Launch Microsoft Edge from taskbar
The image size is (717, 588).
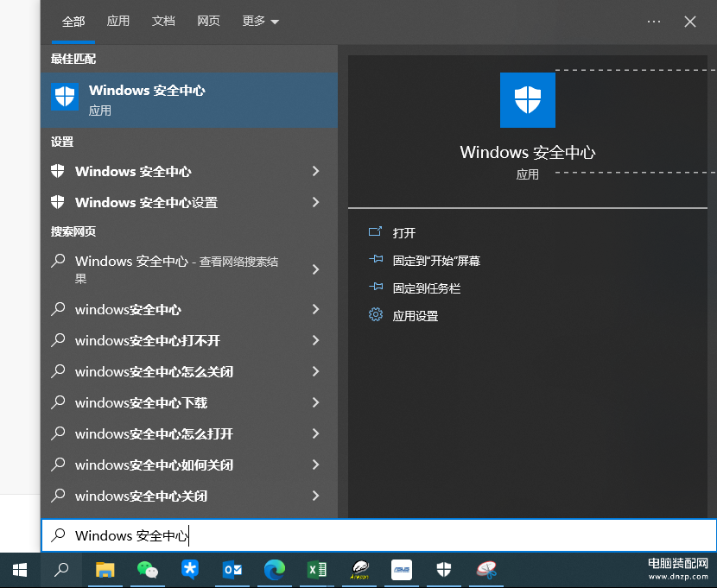[275, 570]
